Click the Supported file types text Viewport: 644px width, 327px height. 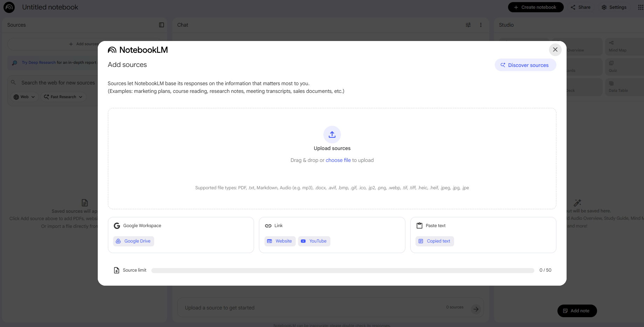[x=332, y=188]
